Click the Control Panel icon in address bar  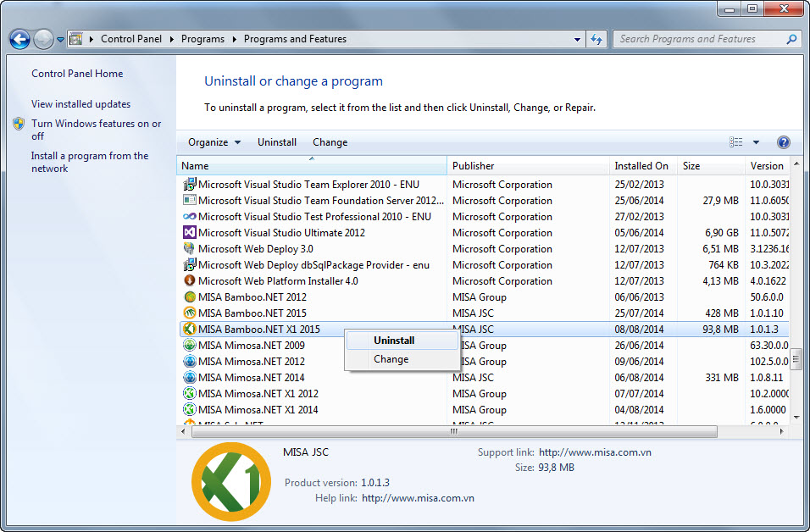click(x=76, y=39)
